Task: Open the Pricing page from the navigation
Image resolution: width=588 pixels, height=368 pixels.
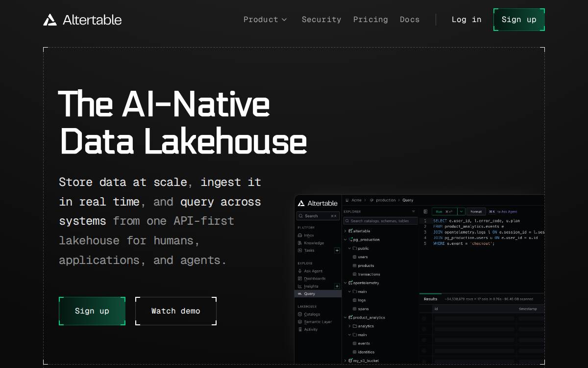Action: pos(370,20)
